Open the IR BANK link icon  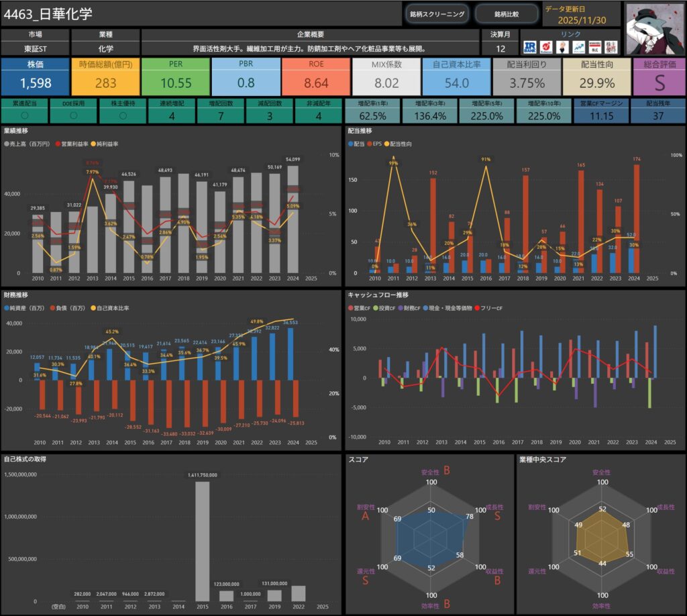coord(530,47)
